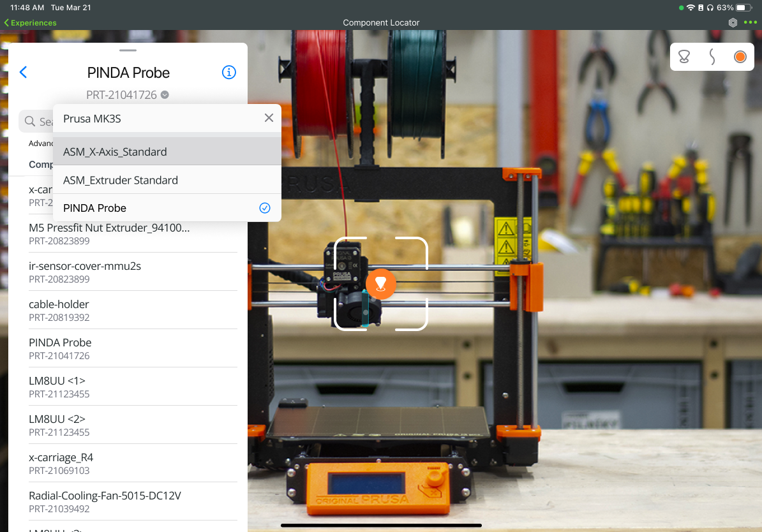Tap the pin marker icon in top-right toolbar
This screenshot has width=762, height=532.
click(684, 57)
